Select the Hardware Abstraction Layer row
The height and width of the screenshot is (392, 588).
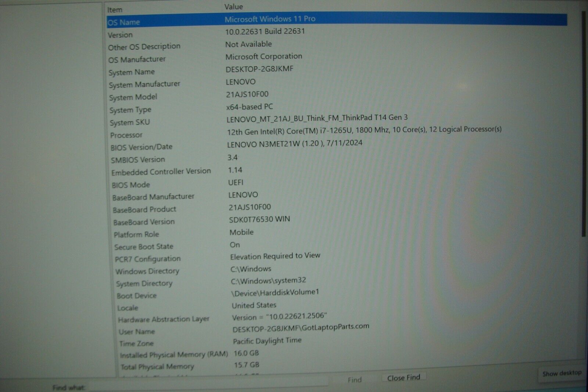click(164, 320)
